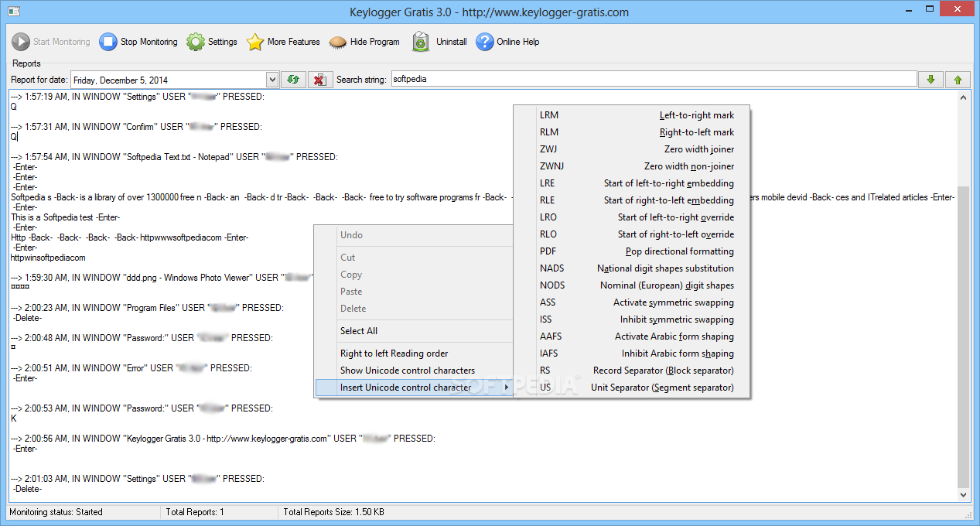Click the scrollbar up arrow
Image resolution: width=980 pixels, height=526 pixels.
click(x=963, y=97)
